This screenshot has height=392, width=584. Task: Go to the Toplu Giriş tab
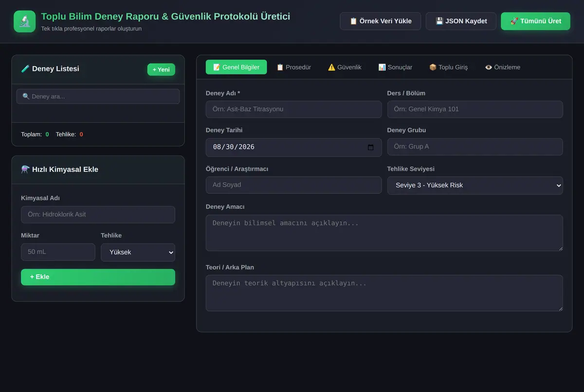448,67
